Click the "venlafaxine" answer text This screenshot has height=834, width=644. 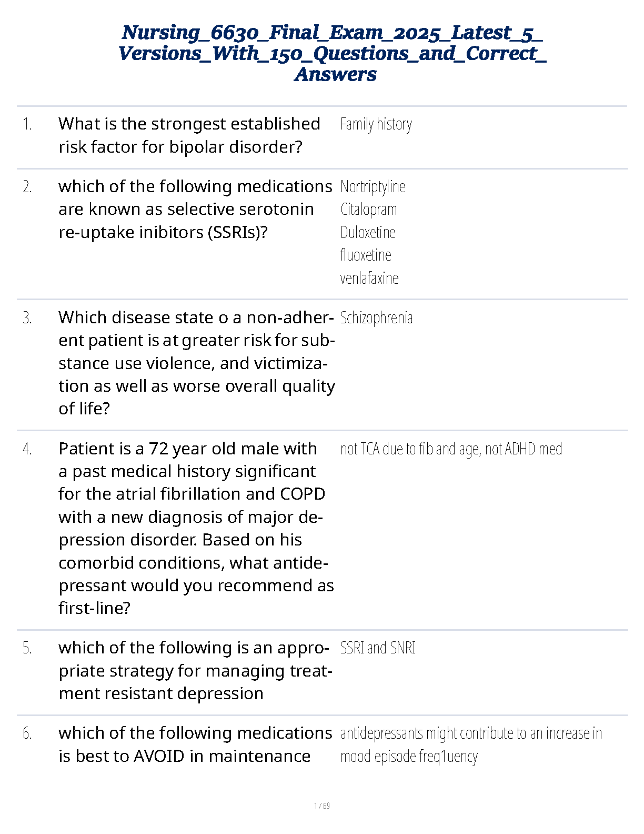point(369,278)
